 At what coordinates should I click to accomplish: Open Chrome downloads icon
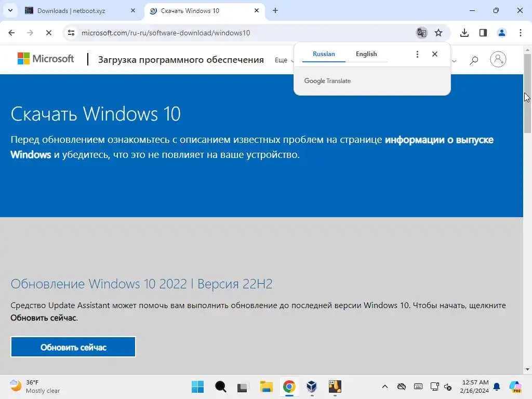tap(464, 33)
